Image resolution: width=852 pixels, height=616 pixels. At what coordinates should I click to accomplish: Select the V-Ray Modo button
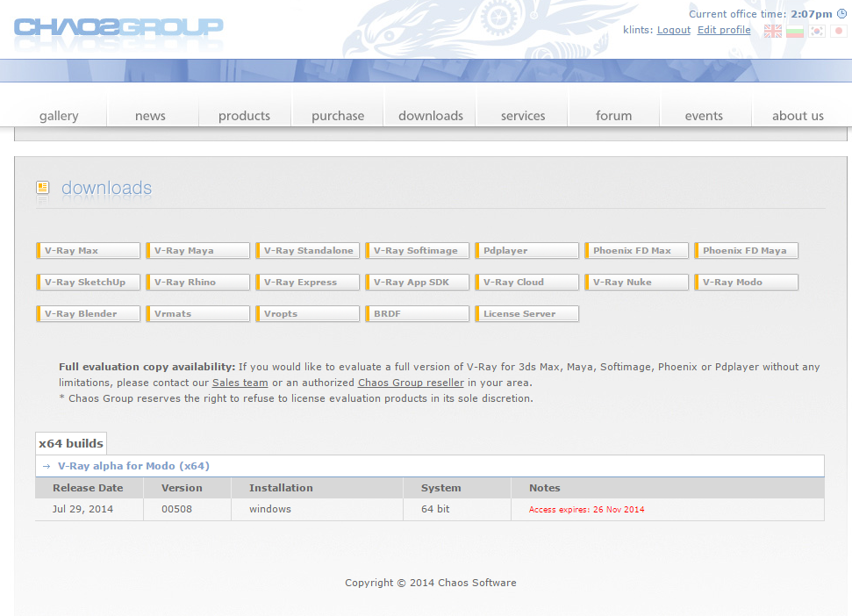(747, 282)
